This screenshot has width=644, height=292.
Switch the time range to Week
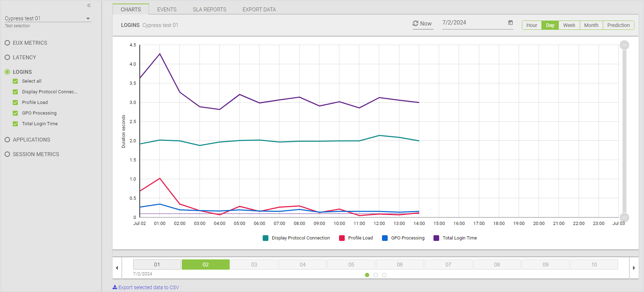point(569,25)
